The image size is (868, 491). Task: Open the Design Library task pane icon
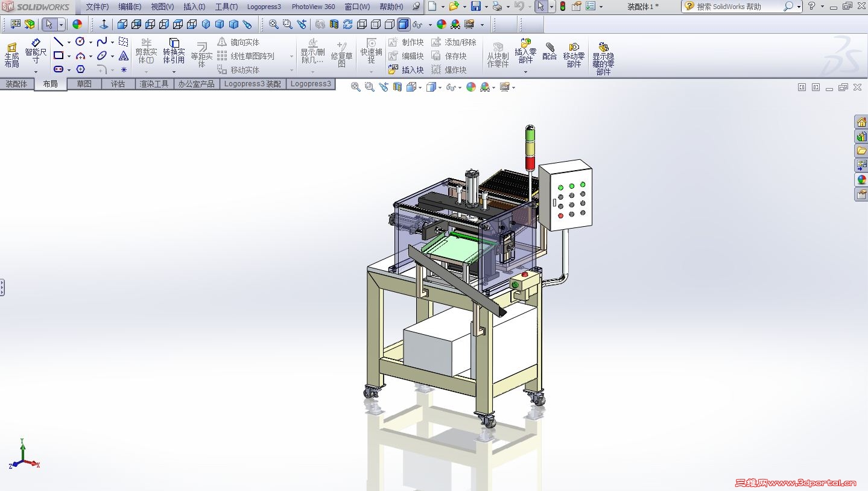click(x=861, y=136)
